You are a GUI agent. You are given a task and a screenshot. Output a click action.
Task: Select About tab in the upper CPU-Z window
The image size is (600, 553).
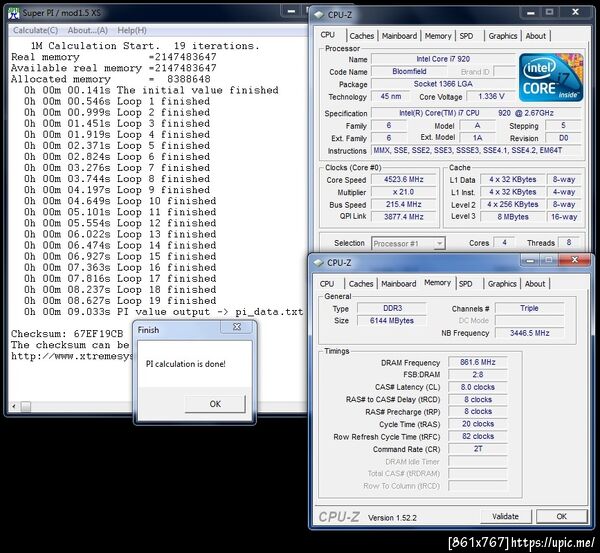tap(535, 36)
